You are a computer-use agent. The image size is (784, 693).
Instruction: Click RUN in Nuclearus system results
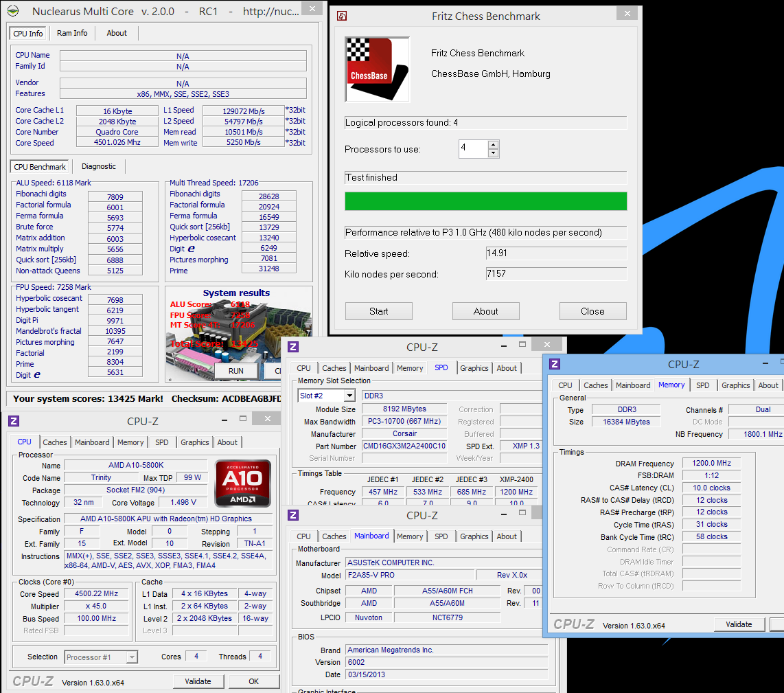[236, 371]
